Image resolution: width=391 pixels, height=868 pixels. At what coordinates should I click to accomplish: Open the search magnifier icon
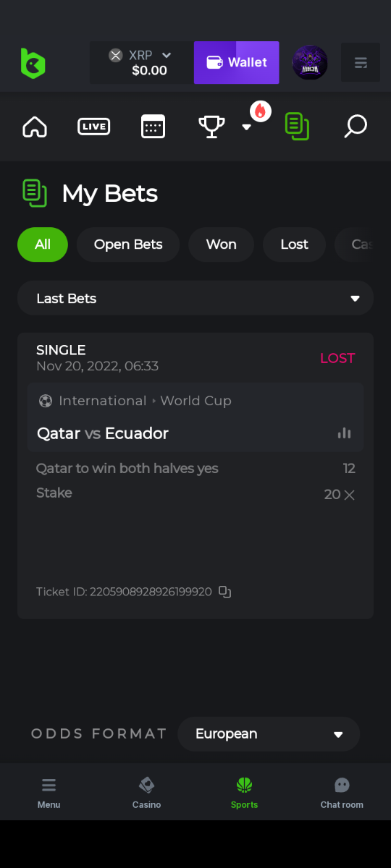(x=356, y=127)
